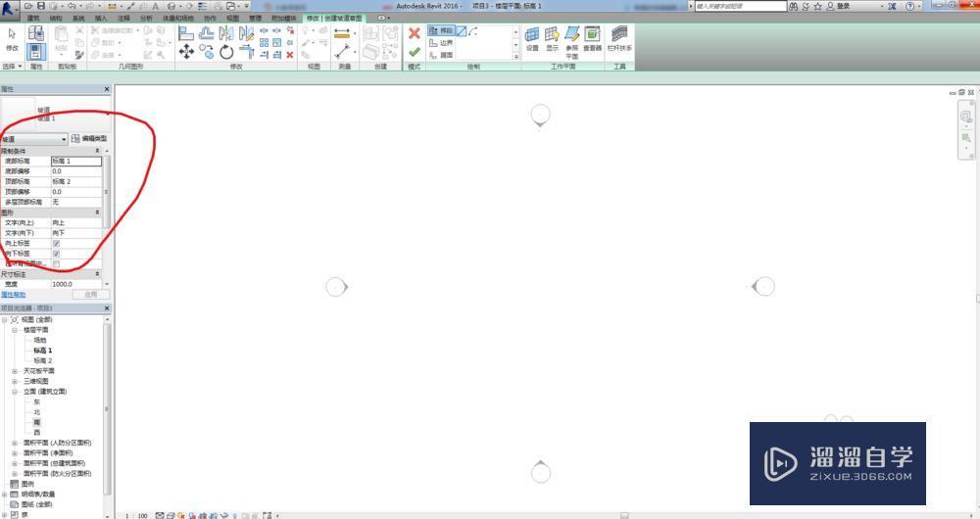This screenshot has width=980, height=519.
Task: Select the Measure Between Two References tool
Action: coord(342,53)
